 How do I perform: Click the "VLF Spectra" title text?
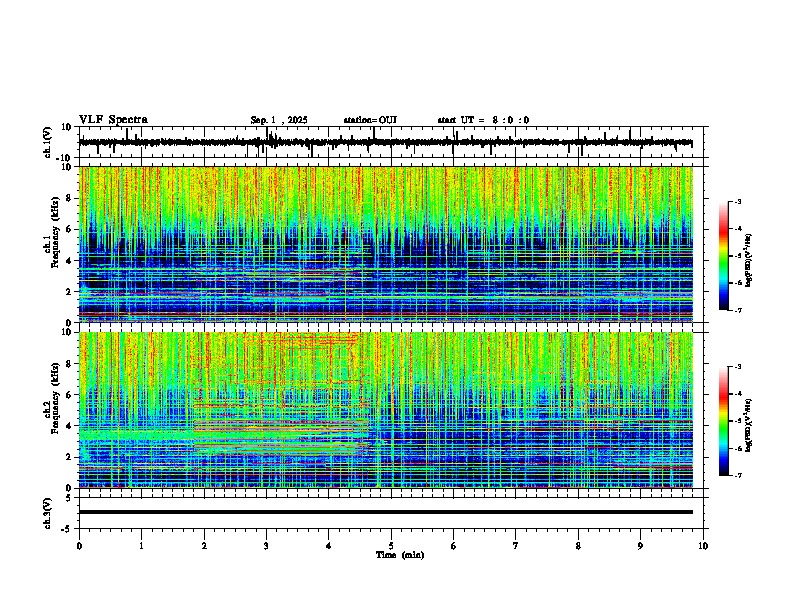[x=113, y=120]
